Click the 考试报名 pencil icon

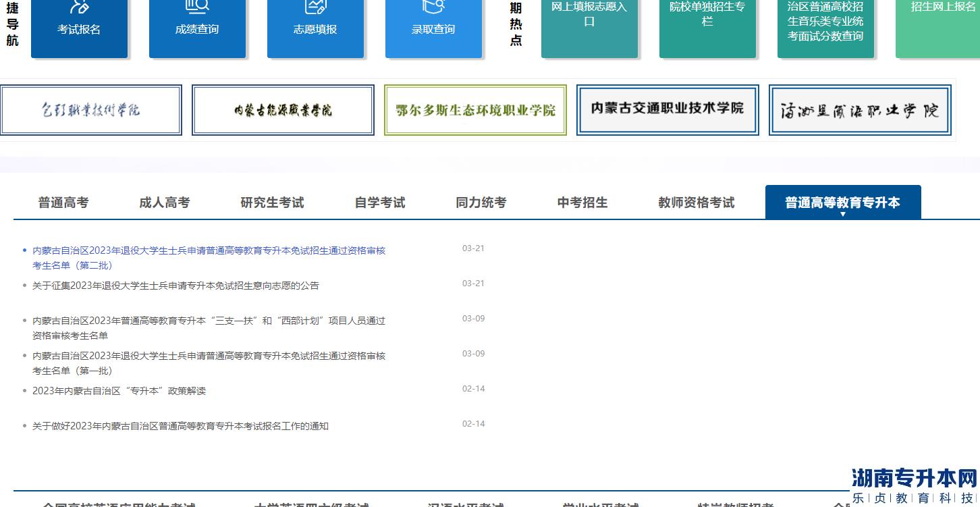click(x=79, y=6)
